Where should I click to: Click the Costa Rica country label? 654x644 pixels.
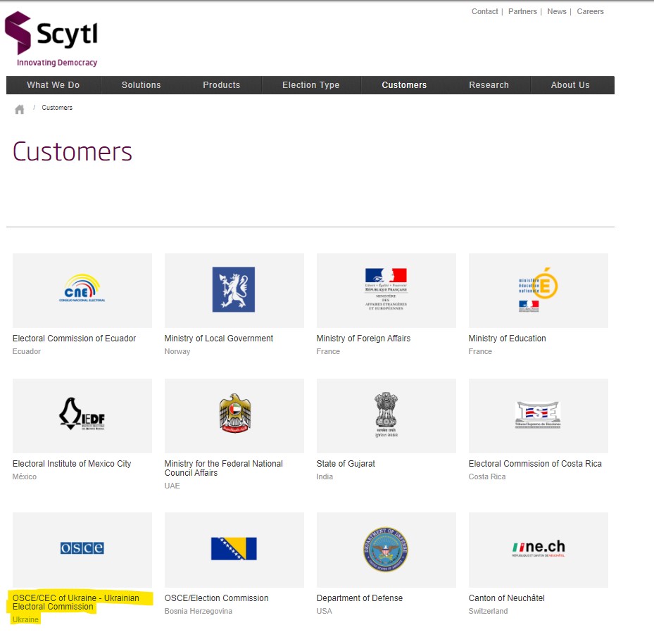point(487,476)
